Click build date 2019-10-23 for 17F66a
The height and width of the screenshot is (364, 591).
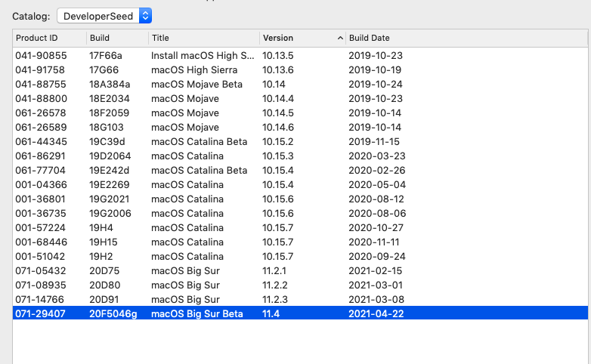click(376, 56)
